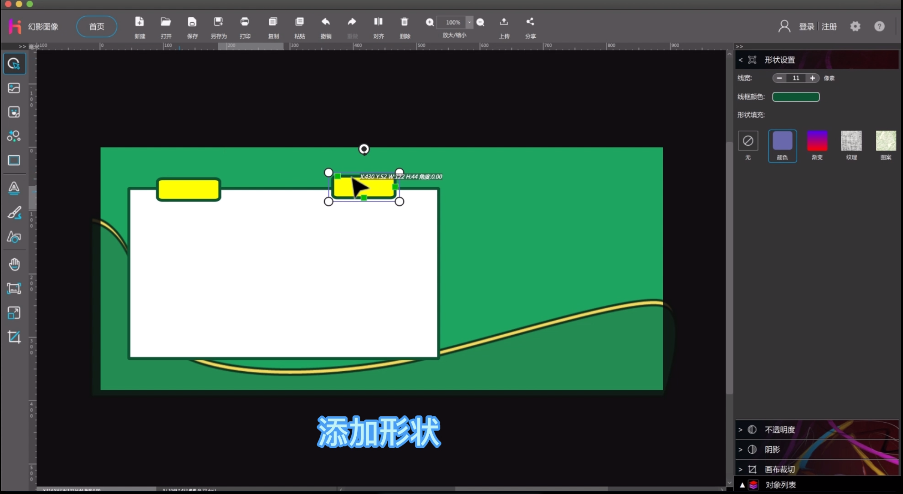This screenshot has width=903, height=494.
Task: Click the 新建 (New) file icon
Action: coord(139,22)
